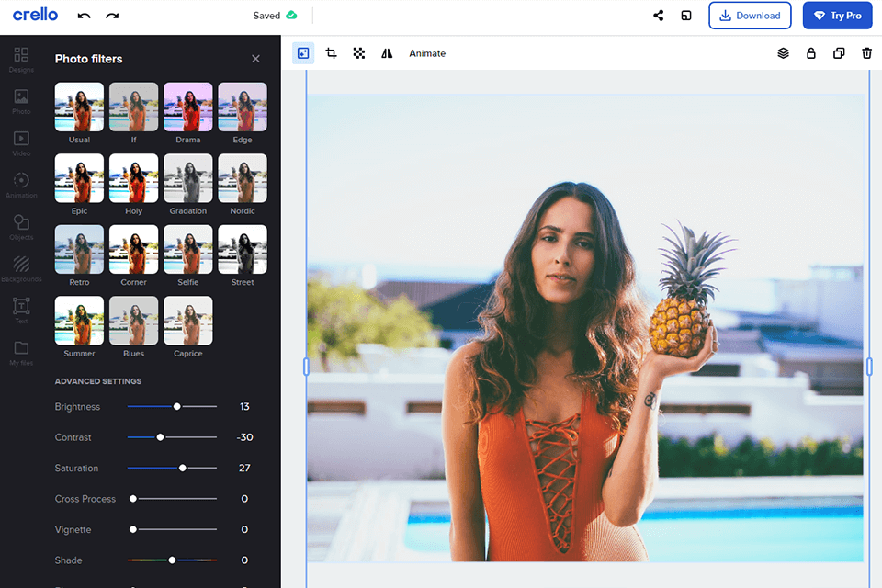Apply the Drama filter thumbnail
Screen dimensions: 882x588
click(x=187, y=107)
